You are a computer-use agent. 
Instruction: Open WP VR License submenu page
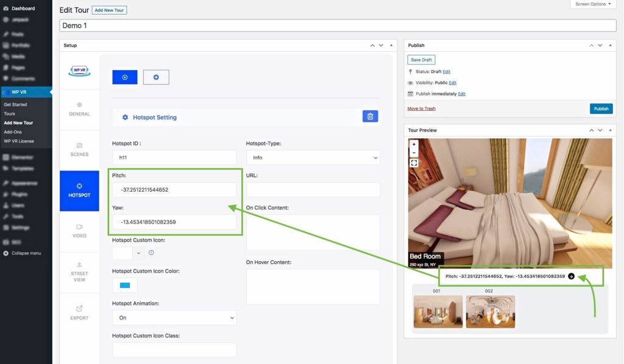click(x=19, y=141)
